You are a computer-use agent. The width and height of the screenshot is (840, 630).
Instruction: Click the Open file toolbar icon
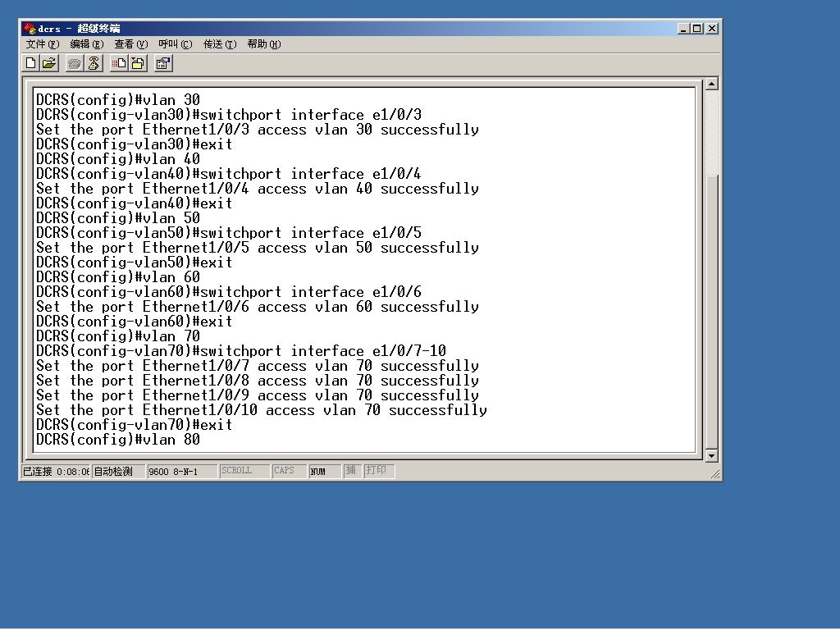coord(48,63)
